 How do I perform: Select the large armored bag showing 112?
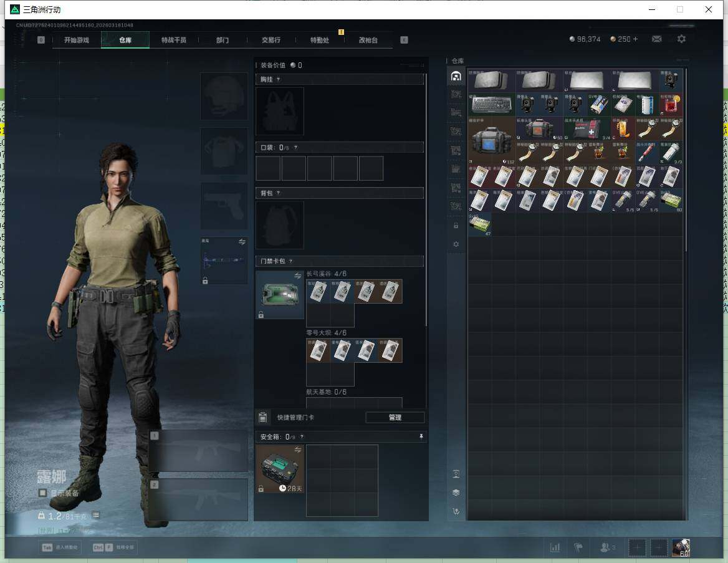pyautogui.click(x=492, y=140)
